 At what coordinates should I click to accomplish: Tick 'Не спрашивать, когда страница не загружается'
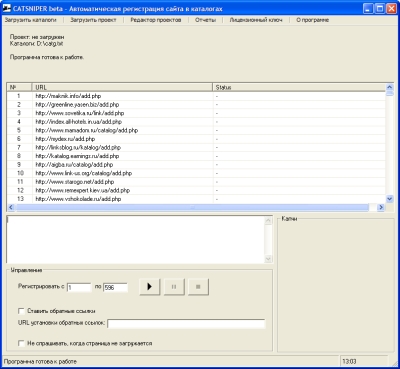(21, 343)
